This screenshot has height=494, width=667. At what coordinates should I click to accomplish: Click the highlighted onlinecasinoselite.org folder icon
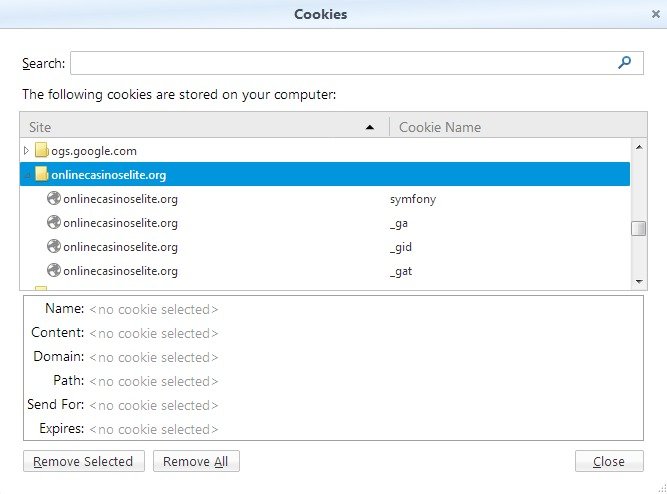click(x=41, y=174)
